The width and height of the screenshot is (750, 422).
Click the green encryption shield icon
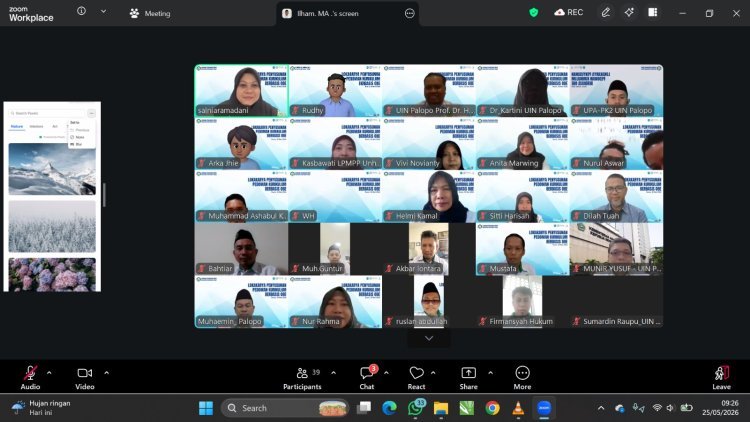click(x=533, y=13)
